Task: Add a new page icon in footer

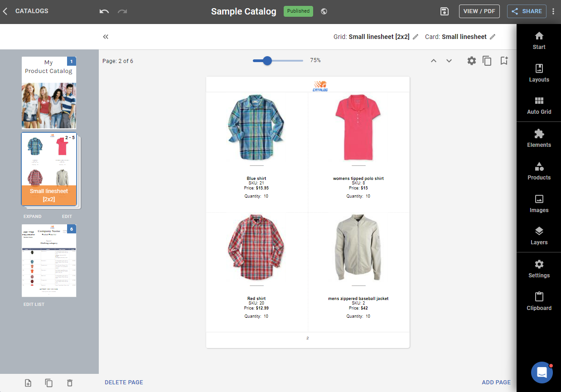Action: coord(28,383)
